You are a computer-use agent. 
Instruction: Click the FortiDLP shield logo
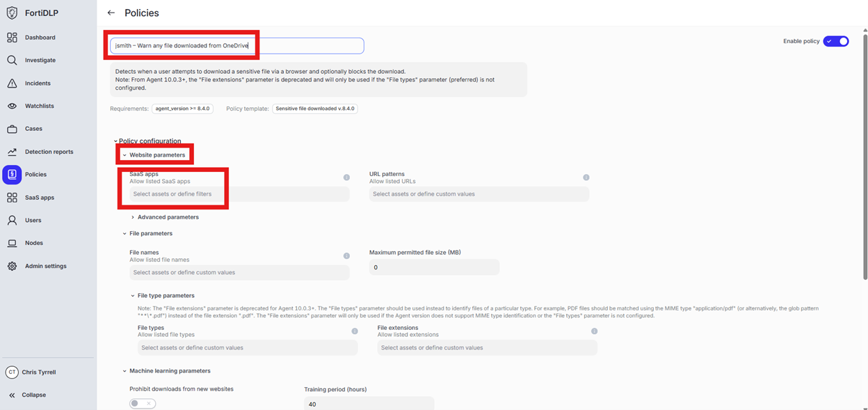click(x=12, y=13)
